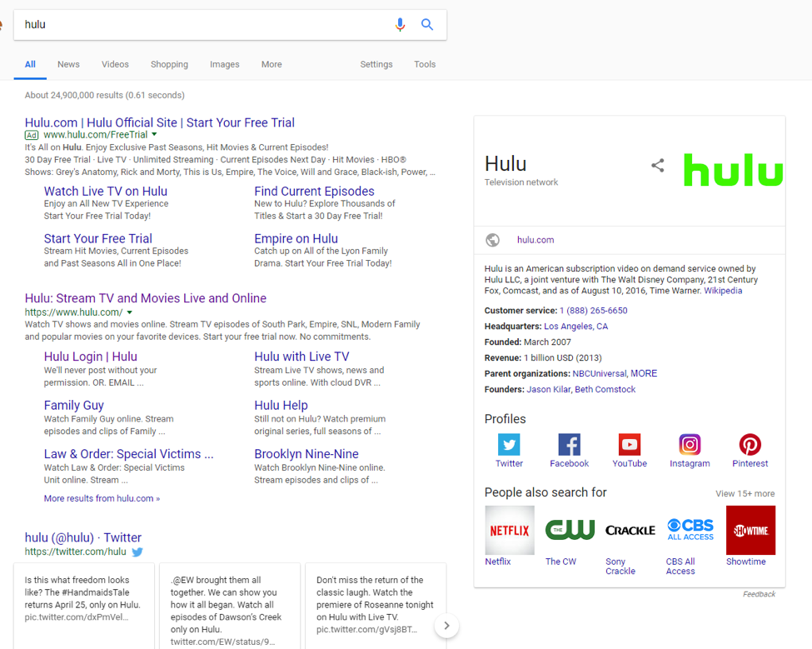Advance the tweet carousel with the right arrow
The image size is (812, 649).
coord(446,626)
